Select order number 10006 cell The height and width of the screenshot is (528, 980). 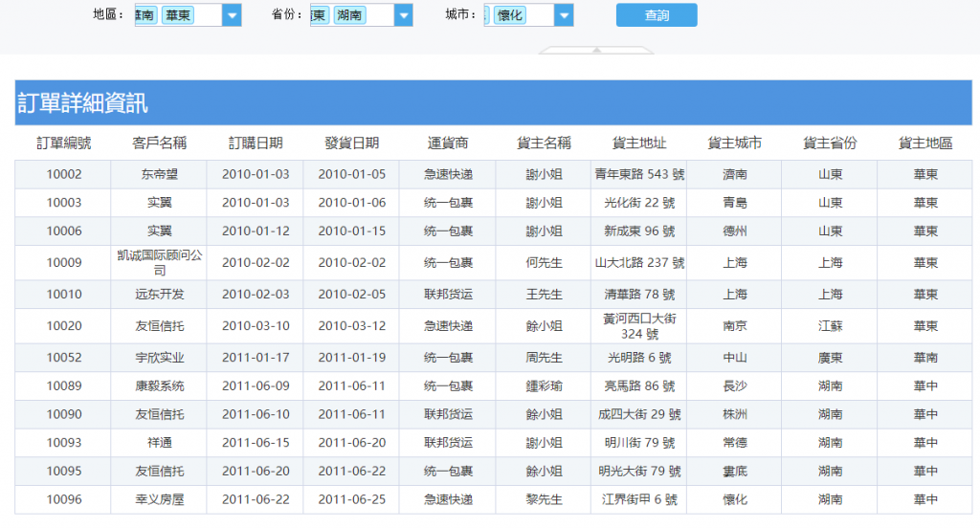coord(63,231)
